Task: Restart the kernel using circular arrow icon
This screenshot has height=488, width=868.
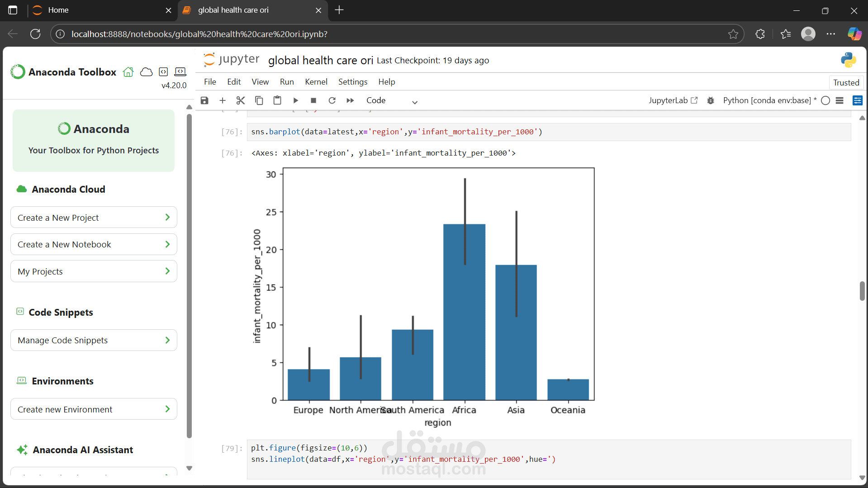Action: point(332,100)
